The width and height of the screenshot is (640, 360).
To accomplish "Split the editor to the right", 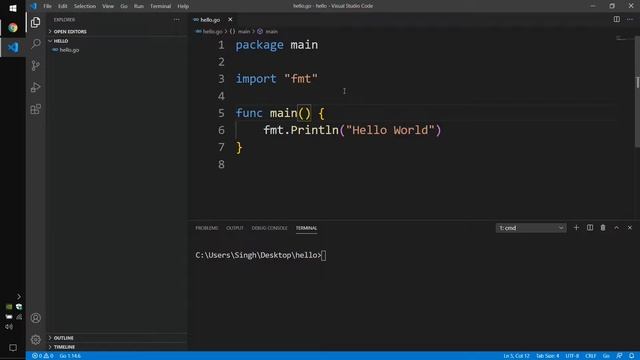I will [616, 19].
